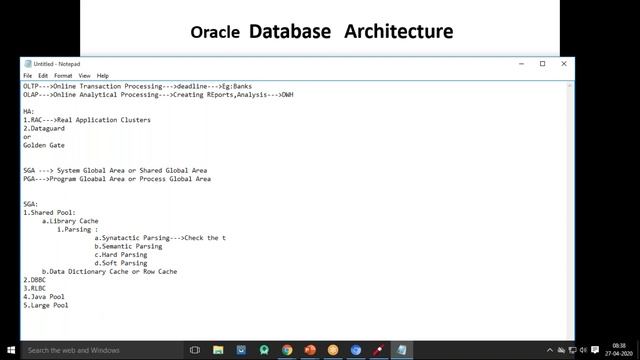Open the volume control in system tray
The image size is (640, 360).
(x=583, y=350)
